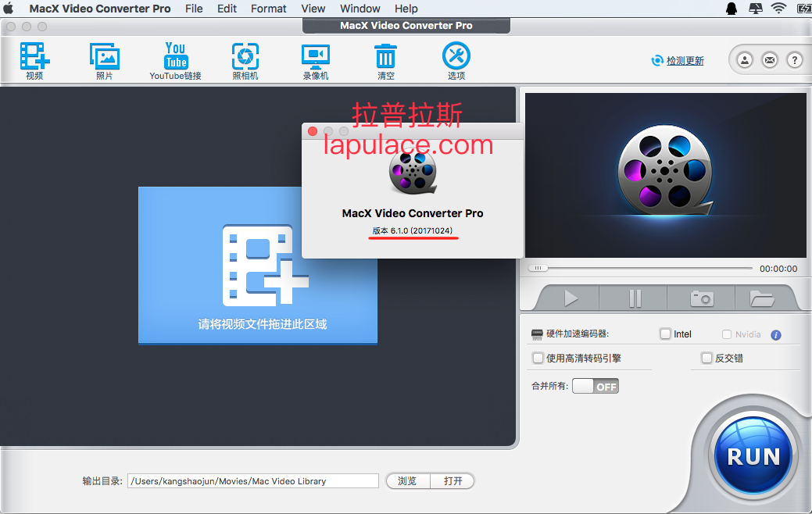Image resolution: width=812 pixels, height=514 pixels.
Task: Open the Apple menu
Action: 9,9
